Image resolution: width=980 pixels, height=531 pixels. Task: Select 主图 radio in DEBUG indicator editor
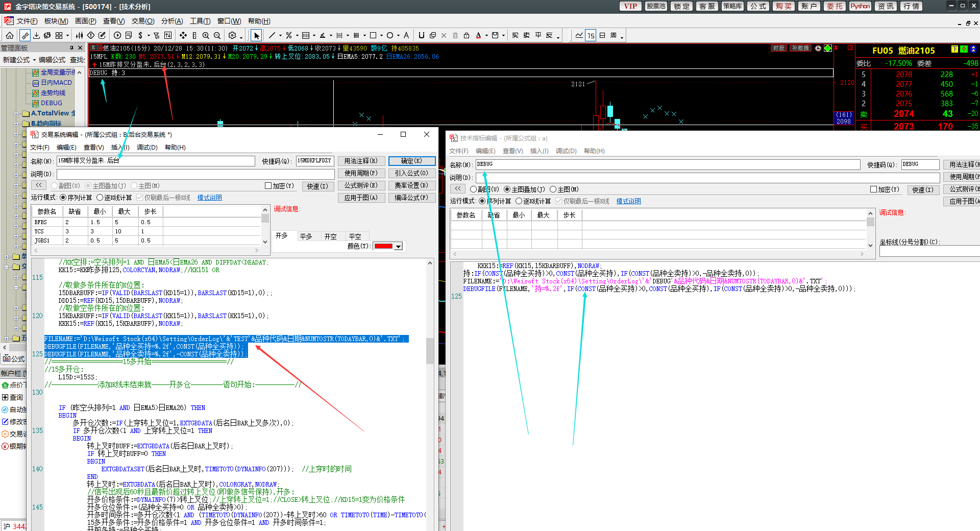point(553,189)
